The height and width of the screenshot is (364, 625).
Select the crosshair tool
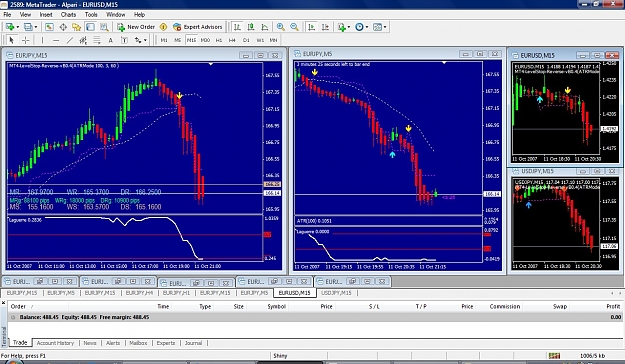[26, 40]
